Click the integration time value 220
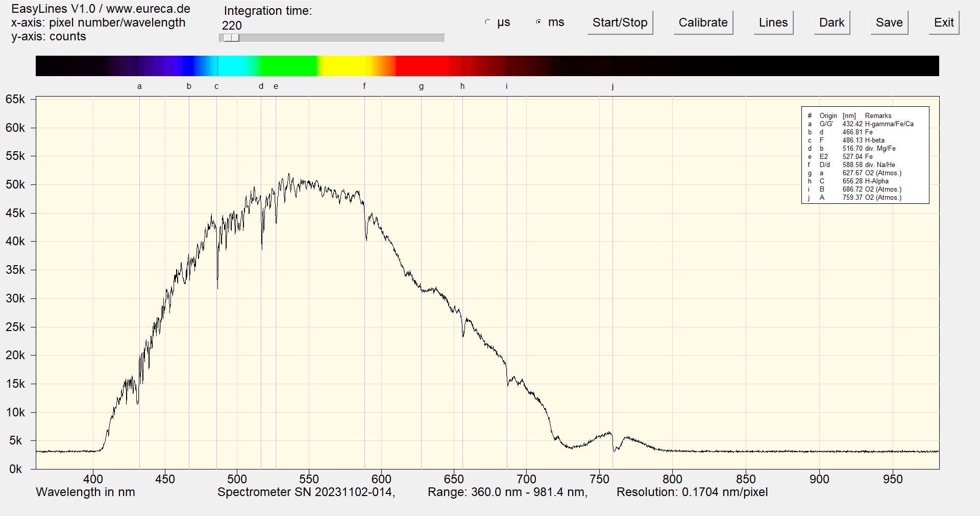 click(232, 26)
